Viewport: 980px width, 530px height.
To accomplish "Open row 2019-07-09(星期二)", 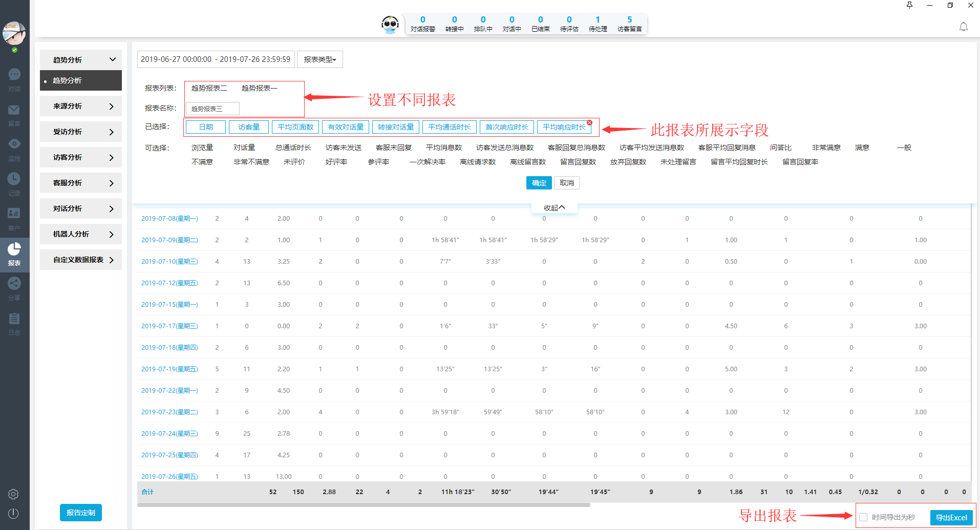I will click(x=169, y=240).
